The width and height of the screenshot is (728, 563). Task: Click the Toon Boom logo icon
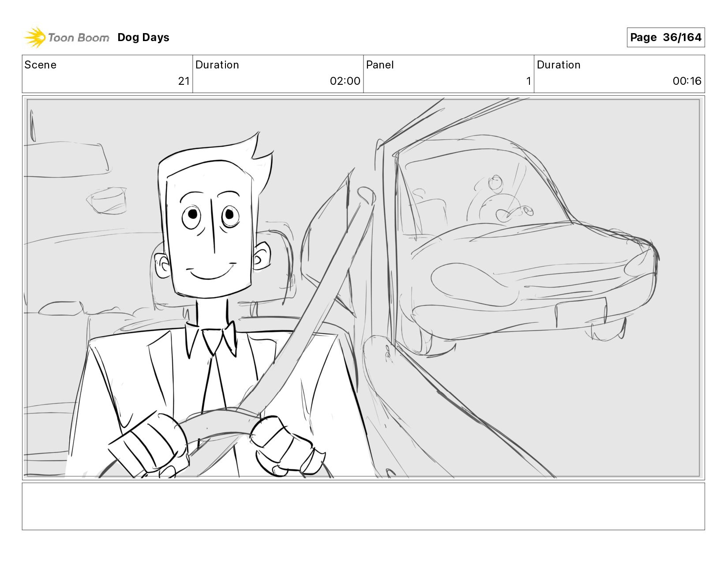pos(35,37)
